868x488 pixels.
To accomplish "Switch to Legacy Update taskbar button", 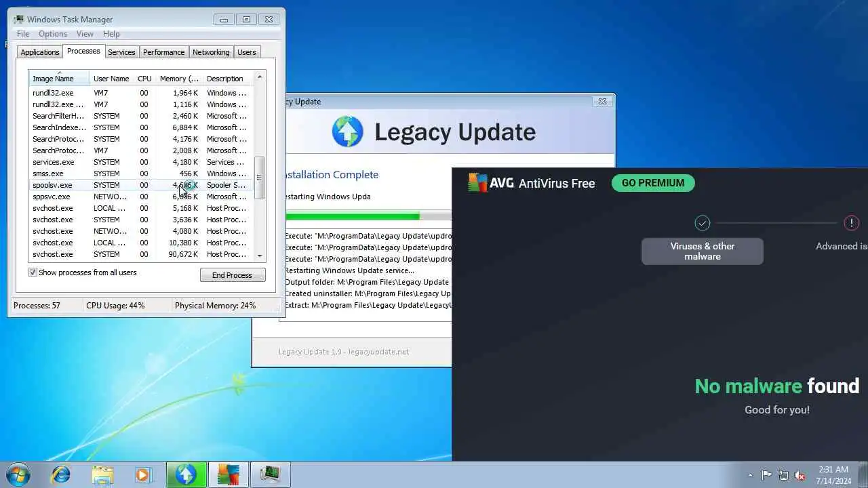I will [186, 474].
